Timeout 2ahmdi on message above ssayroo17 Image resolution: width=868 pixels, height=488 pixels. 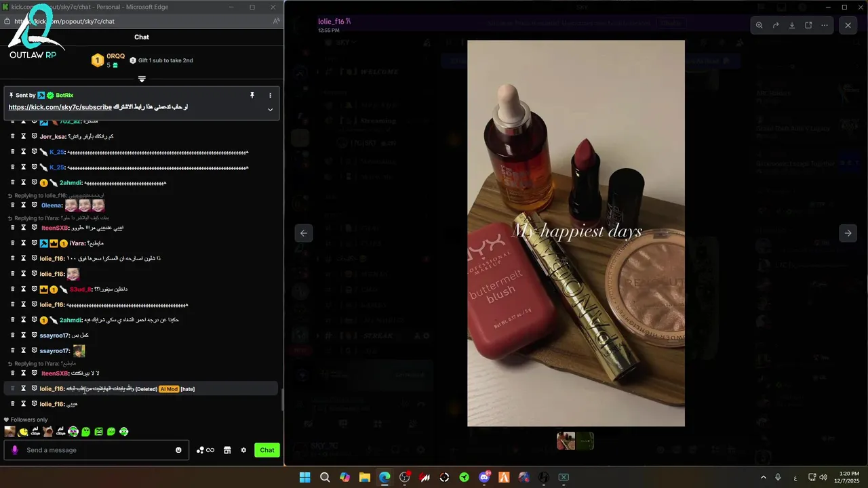(23, 319)
